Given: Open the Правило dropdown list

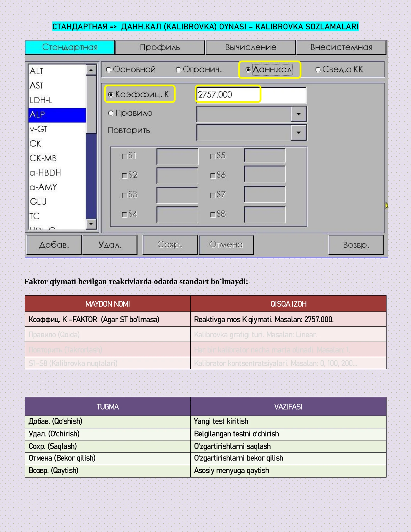Looking at the screenshot, I should click(298, 114).
